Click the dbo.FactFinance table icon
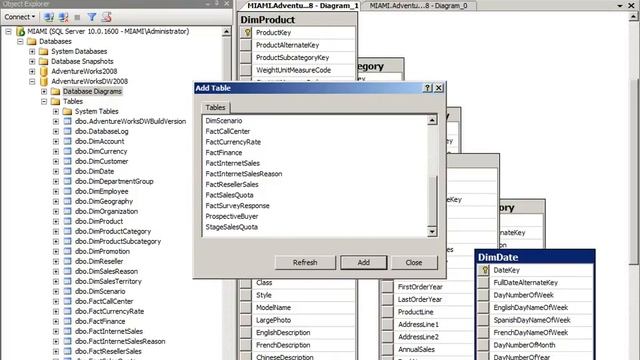The width and height of the screenshot is (640, 360). [x=67, y=321]
